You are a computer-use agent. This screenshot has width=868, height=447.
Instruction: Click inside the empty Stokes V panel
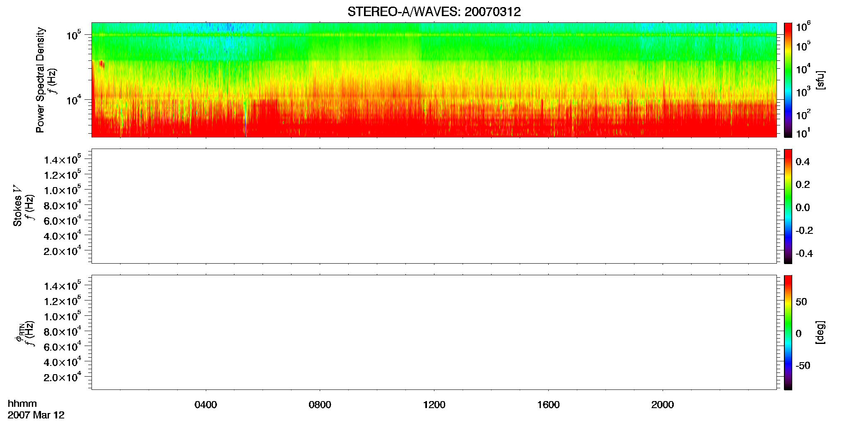(x=434, y=206)
